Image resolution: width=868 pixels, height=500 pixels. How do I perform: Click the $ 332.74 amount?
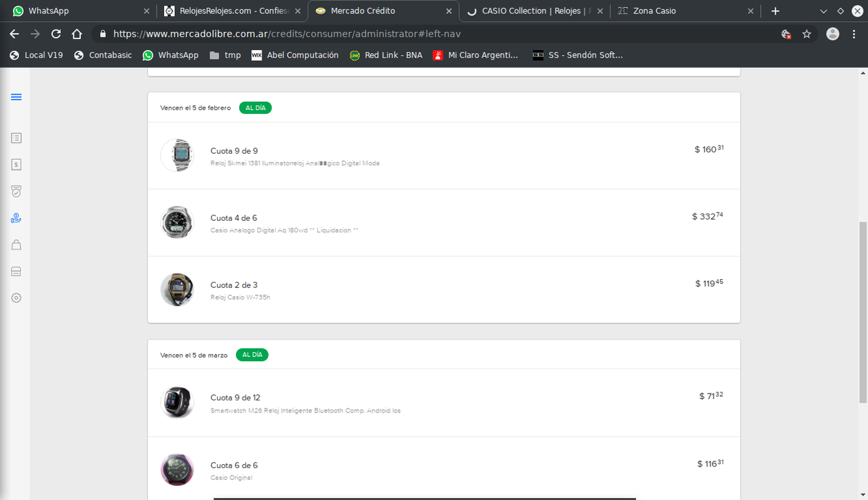(708, 216)
